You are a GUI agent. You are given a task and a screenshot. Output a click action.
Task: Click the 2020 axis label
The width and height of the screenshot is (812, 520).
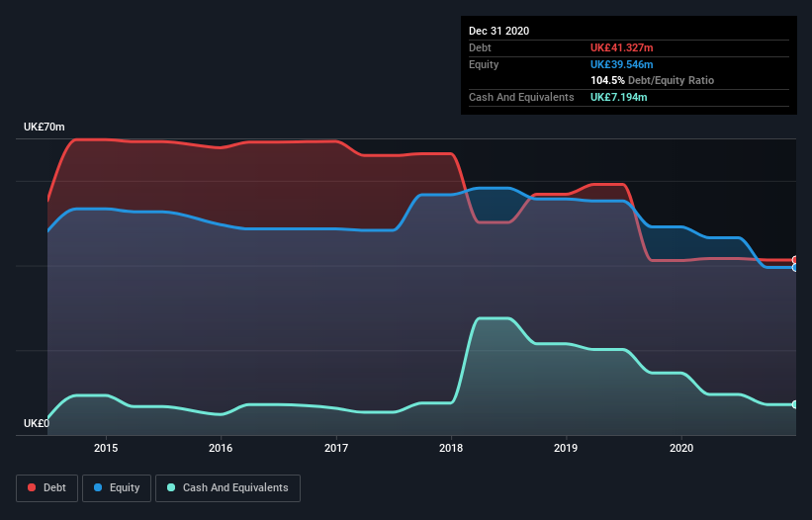point(681,448)
